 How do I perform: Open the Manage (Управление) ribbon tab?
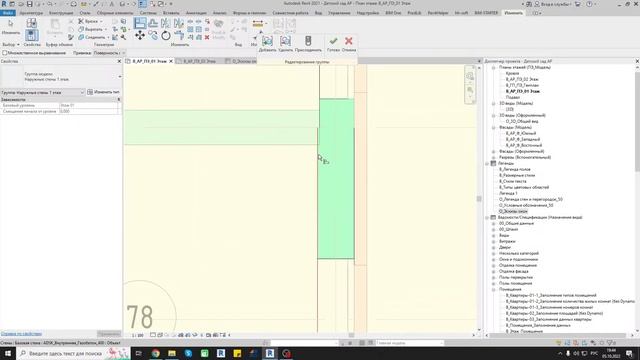tap(339, 13)
